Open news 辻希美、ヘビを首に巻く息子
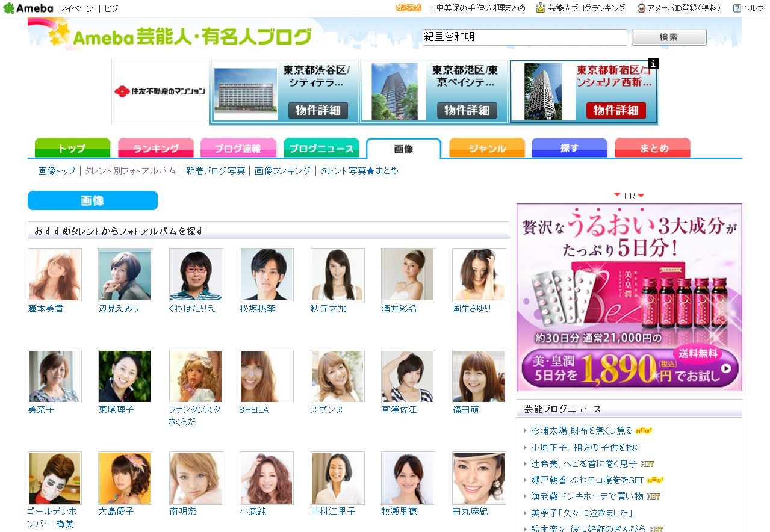This screenshot has height=532, width=770. click(x=584, y=464)
